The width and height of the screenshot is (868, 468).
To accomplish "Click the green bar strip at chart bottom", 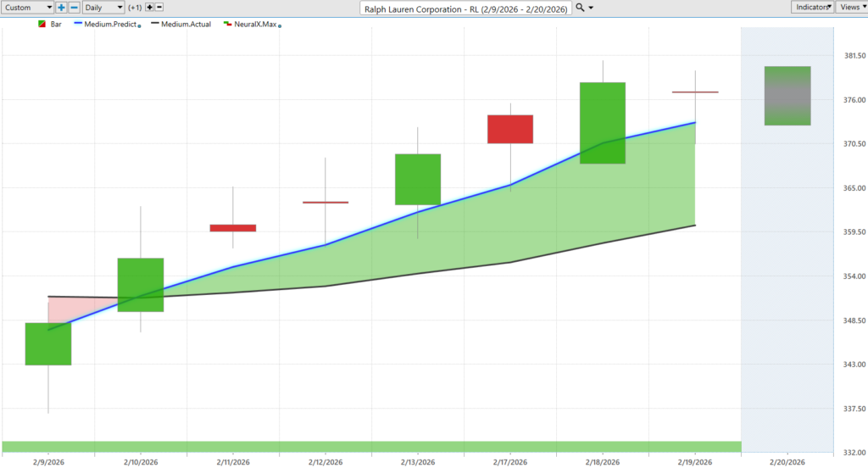I will (x=371, y=446).
